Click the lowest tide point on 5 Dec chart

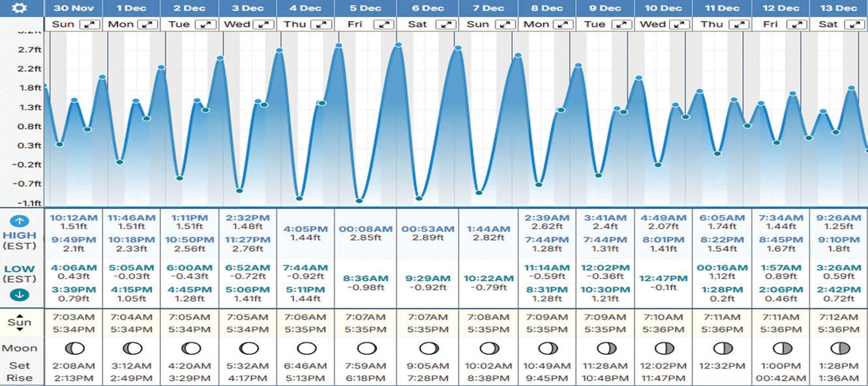coord(359,200)
